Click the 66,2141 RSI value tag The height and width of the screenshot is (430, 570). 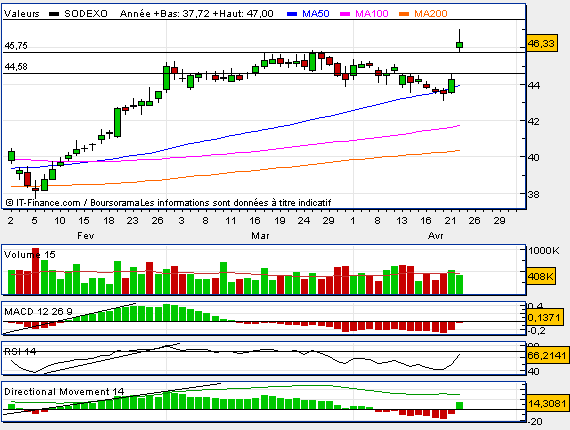547,355
